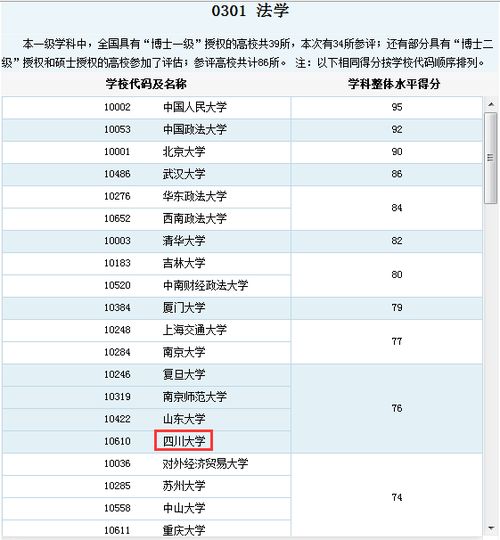Click school code 10248
Screen dimensions: 500x540
pyautogui.click(x=117, y=330)
